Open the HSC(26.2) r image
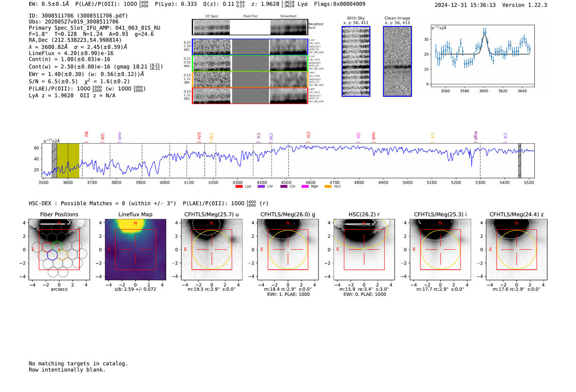 [x=364, y=250]
